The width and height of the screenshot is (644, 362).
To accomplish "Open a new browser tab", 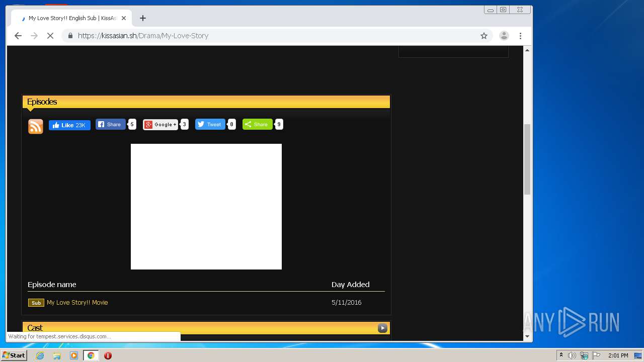I will click(x=143, y=18).
